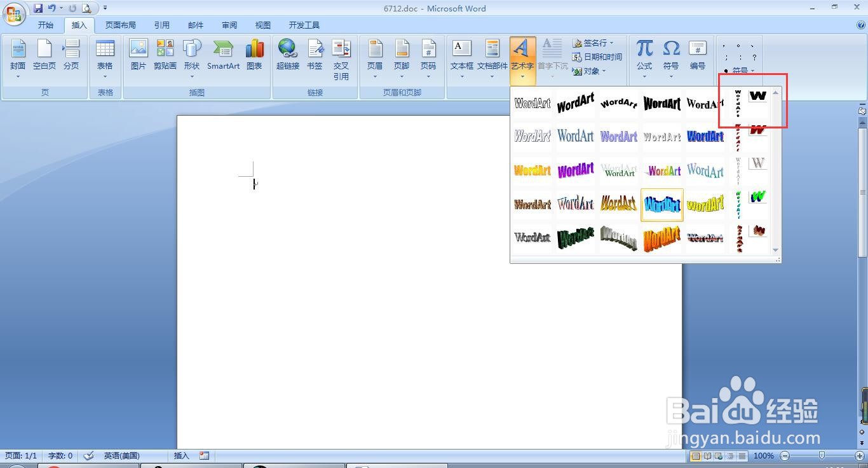Expand the Object (对象) dropdown
The image size is (868, 468).
(604, 71)
